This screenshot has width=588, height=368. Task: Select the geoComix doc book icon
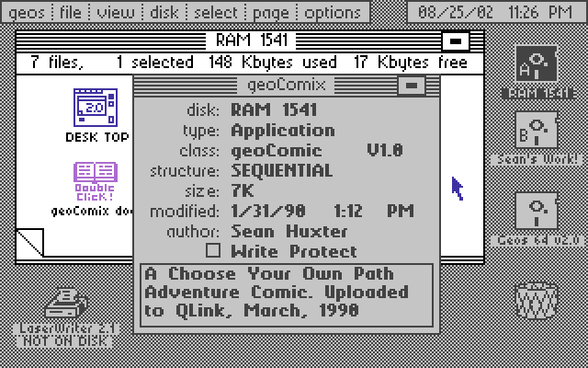click(x=96, y=182)
